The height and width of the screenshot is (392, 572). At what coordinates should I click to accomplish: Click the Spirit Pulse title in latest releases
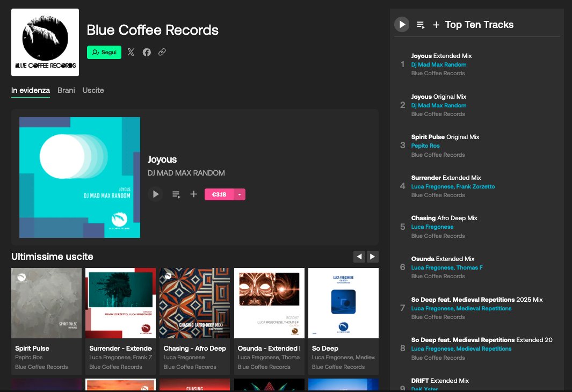click(x=32, y=349)
